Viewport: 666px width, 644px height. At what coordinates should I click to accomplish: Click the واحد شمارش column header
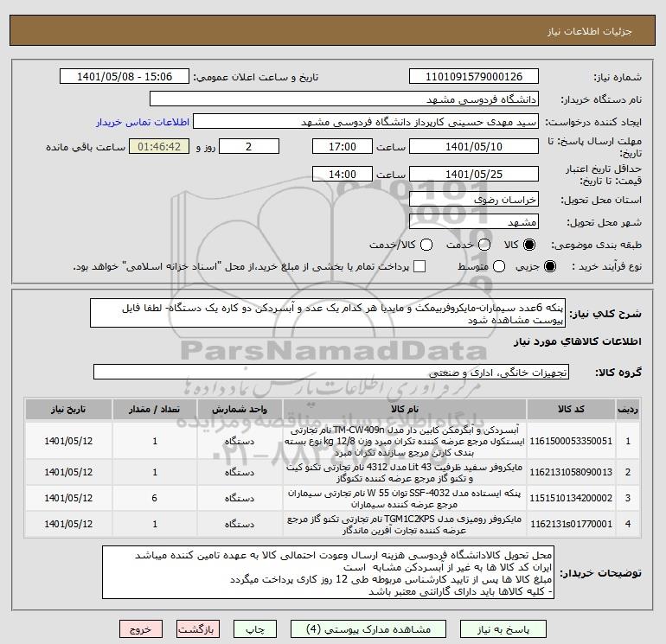(240, 410)
